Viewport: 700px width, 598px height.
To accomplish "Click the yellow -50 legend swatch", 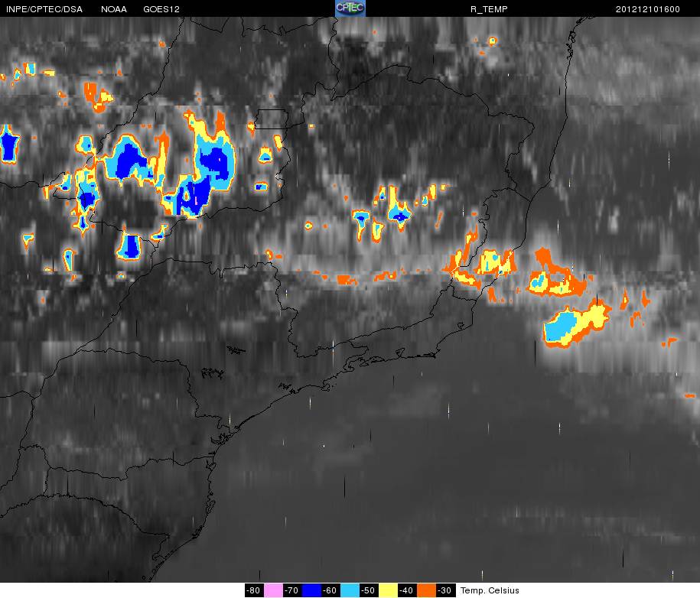I will [389, 590].
